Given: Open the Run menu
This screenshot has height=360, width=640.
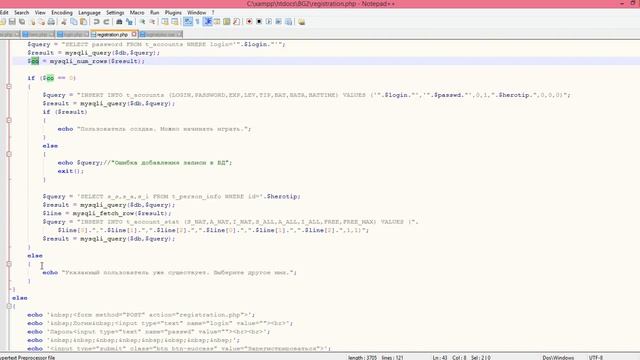Looking at the screenshot, I should point(154,13).
